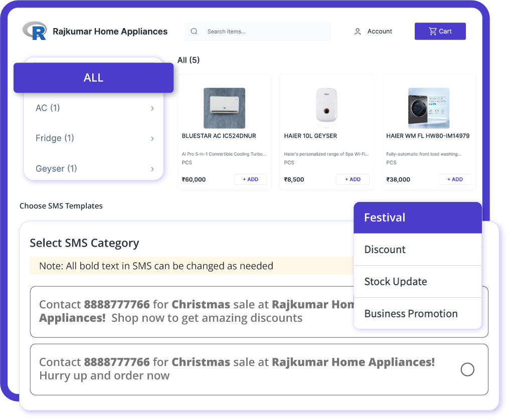Viewport: 509px width, 420px height.
Task: View the Bluestar AC product image
Action: (224, 108)
